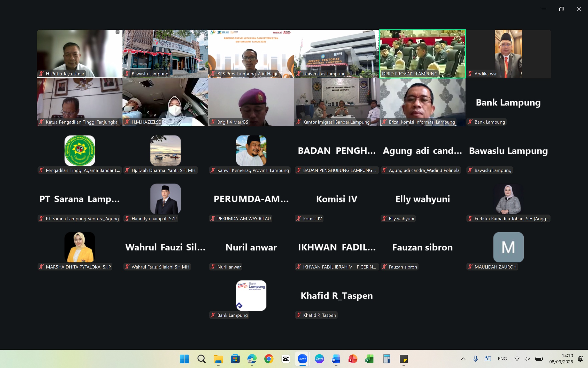The width and height of the screenshot is (588, 368).
Task: Show hidden system tray icons
Action: 463,359
